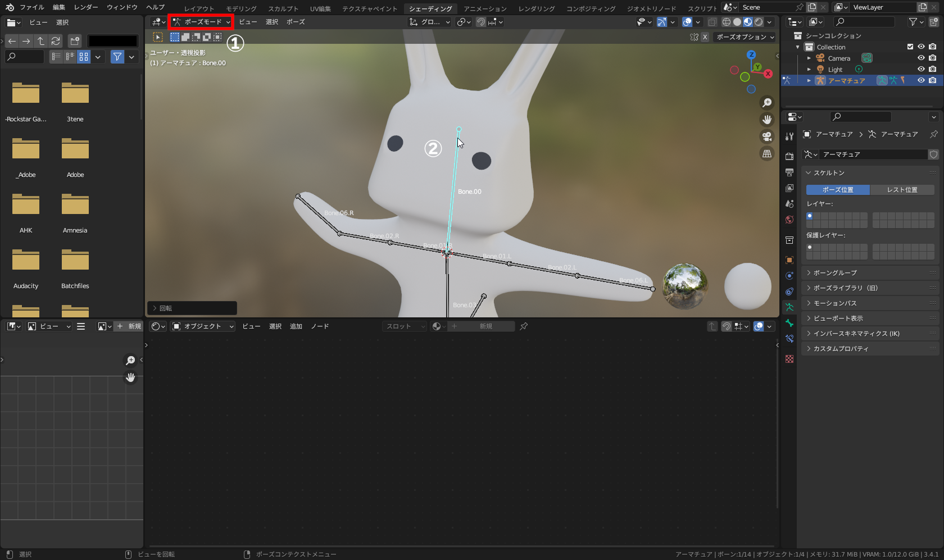Open the Object properties tab
This screenshot has width=944, height=560.
pos(789,260)
